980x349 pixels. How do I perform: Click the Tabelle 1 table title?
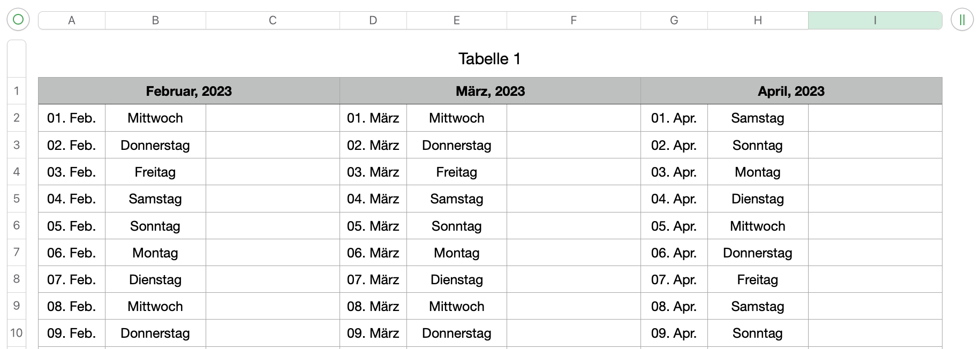[x=489, y=59]
